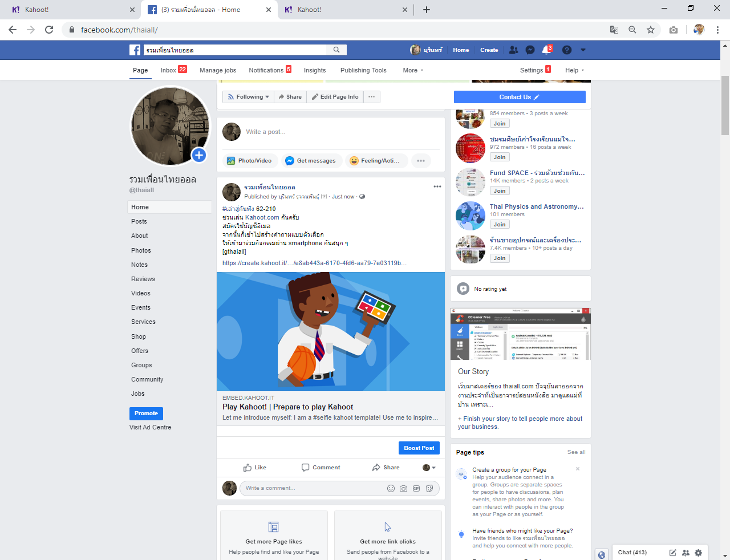This screenshot has height=560, width=730.
Task: Open the More dropdown in page menu
Action: pos(413,70)
